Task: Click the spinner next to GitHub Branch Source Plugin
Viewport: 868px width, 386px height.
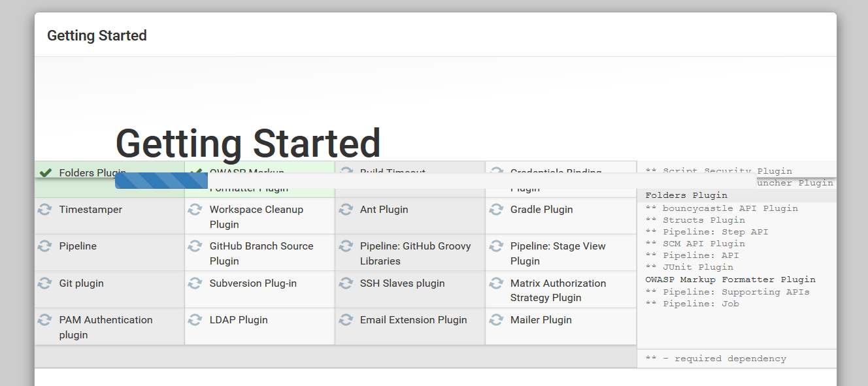Action: click(195, 246)
